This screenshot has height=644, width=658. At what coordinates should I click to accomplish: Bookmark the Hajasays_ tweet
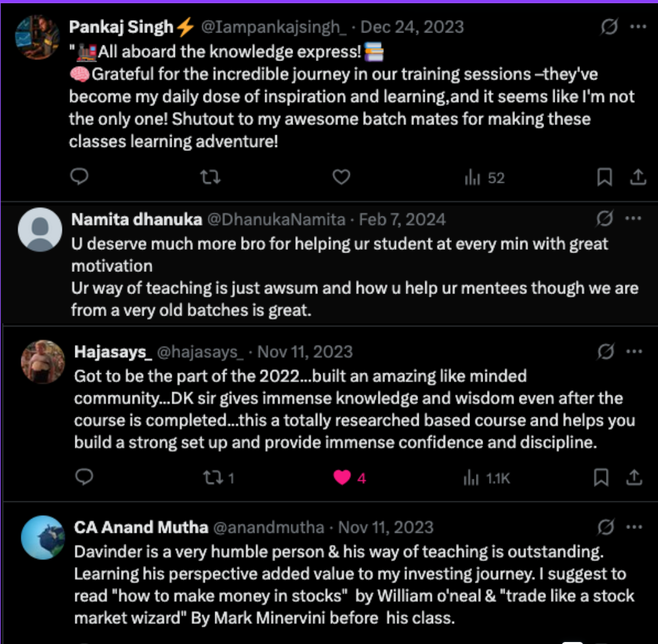(602, 478)
